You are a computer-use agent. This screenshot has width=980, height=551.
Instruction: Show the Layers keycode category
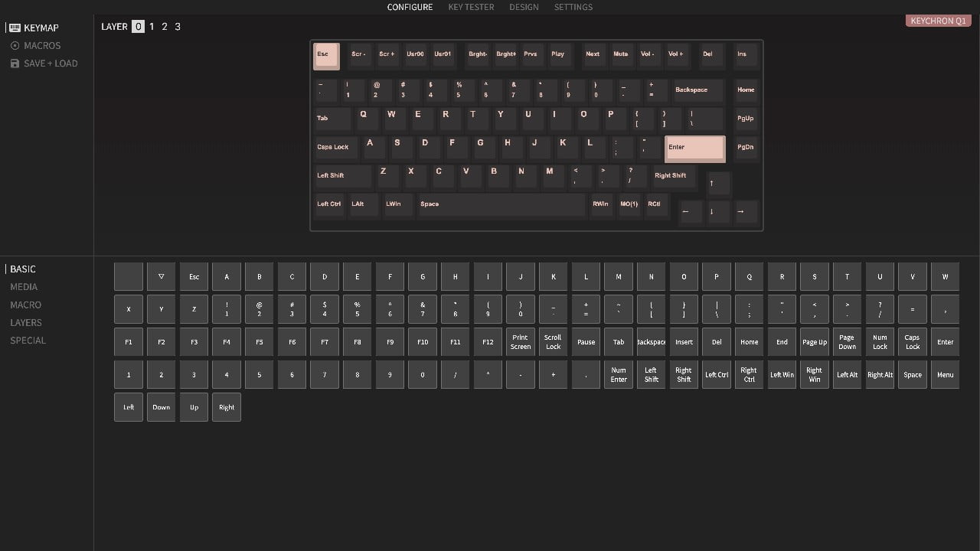click(26, 323)
